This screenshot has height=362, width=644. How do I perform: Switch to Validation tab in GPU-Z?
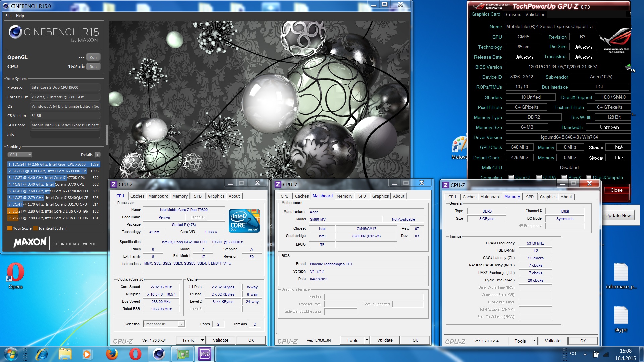coord(535,14)
